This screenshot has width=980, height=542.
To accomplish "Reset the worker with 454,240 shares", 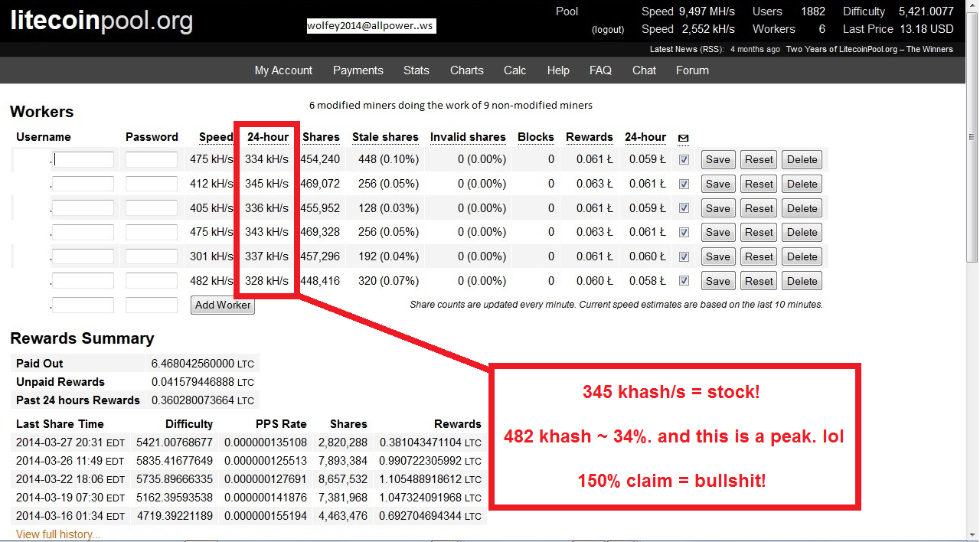I will tap(759, 160).
